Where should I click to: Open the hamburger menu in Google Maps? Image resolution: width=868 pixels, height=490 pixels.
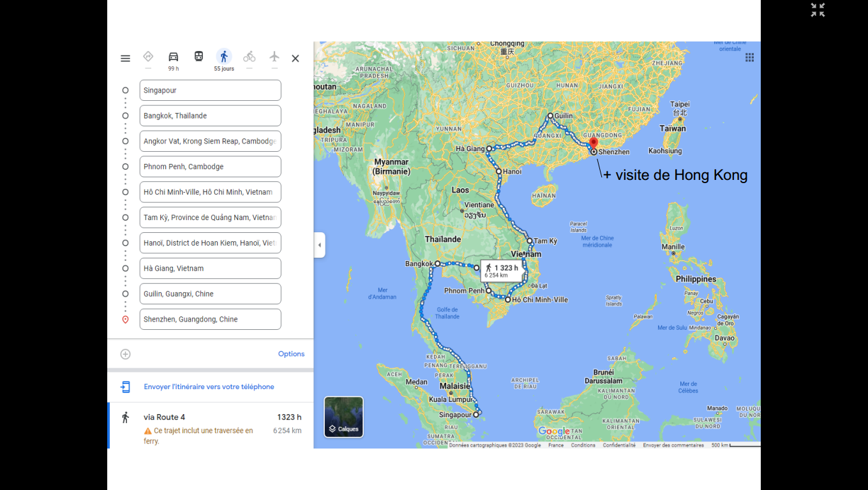[x=125, y=58]
